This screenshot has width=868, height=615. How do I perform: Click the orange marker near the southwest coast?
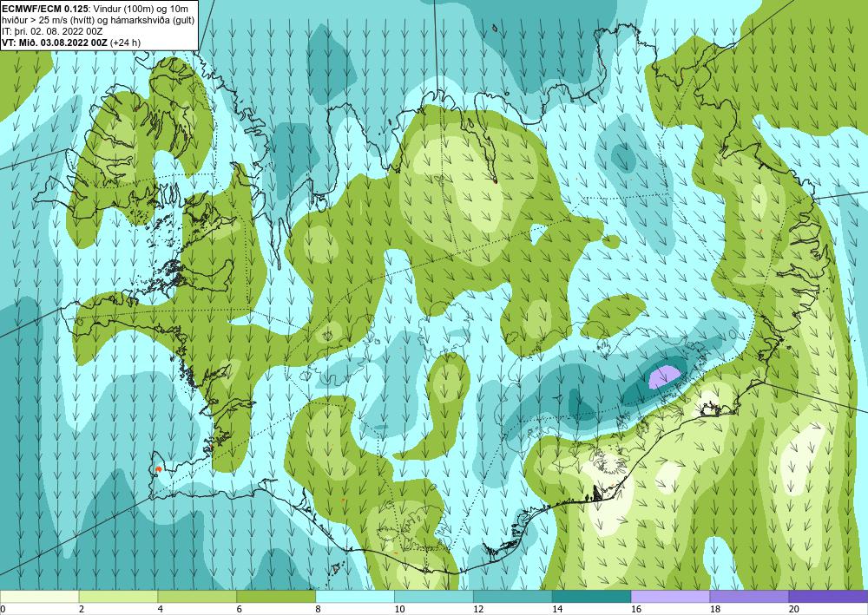click(158, 469)
